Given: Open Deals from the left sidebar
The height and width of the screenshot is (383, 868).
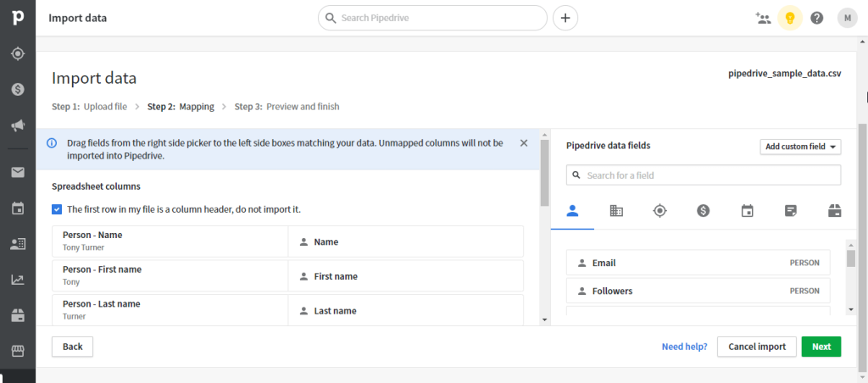Looking at the screenshot, I should (17, 89).
